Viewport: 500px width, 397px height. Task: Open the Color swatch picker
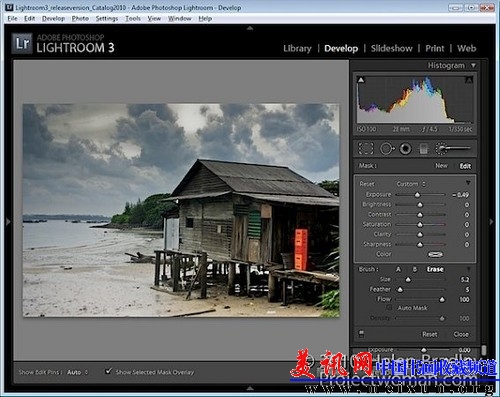pos(435,254)
